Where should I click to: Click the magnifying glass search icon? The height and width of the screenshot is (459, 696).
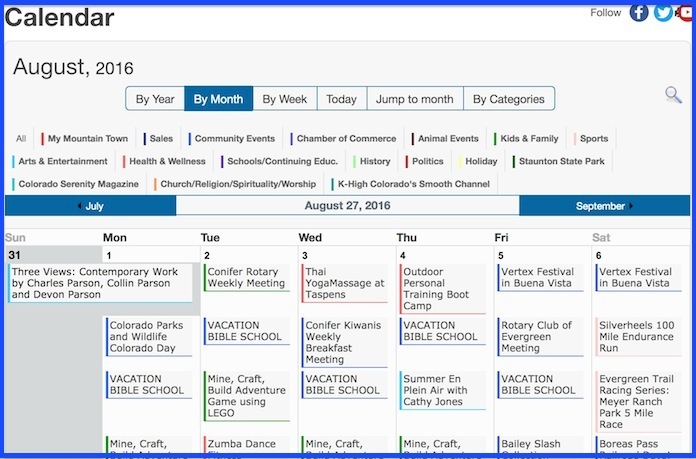coord(674,95)
